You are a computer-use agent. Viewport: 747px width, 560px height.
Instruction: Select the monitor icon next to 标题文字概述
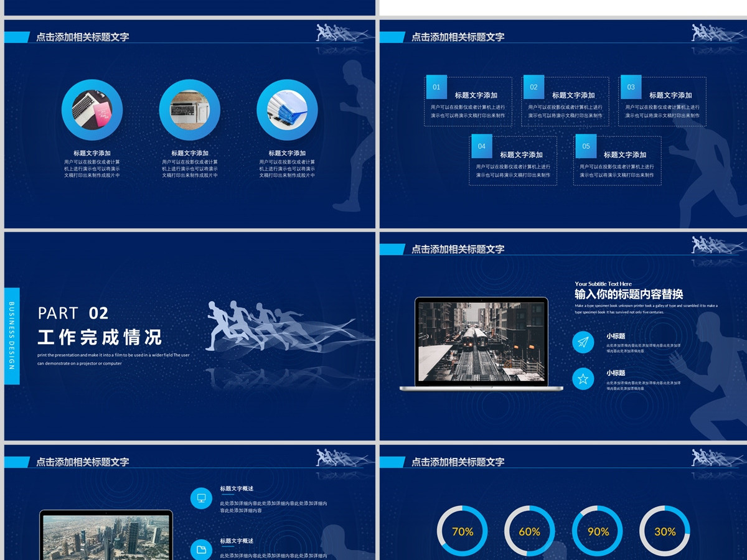pos(201,498)
